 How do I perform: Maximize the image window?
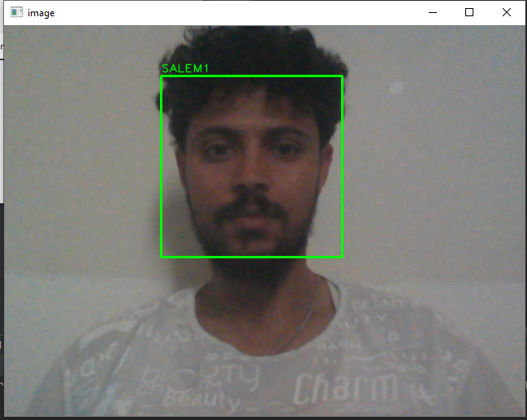[469, 12]
